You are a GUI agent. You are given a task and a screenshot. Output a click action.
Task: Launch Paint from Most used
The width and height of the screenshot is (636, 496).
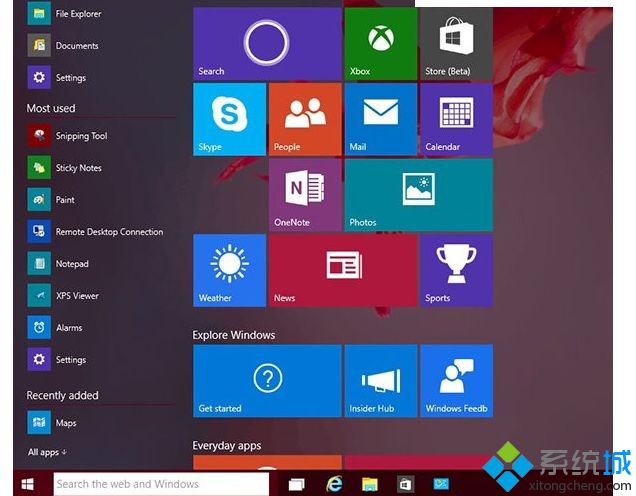point(52,200)
